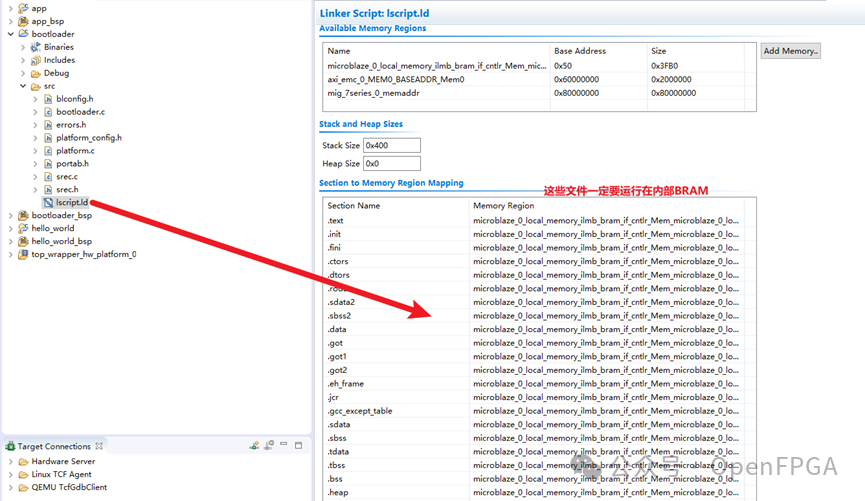Click the hello_world_bsp project icon
This screenshot has width=865, height=501.
pos(23,241)
